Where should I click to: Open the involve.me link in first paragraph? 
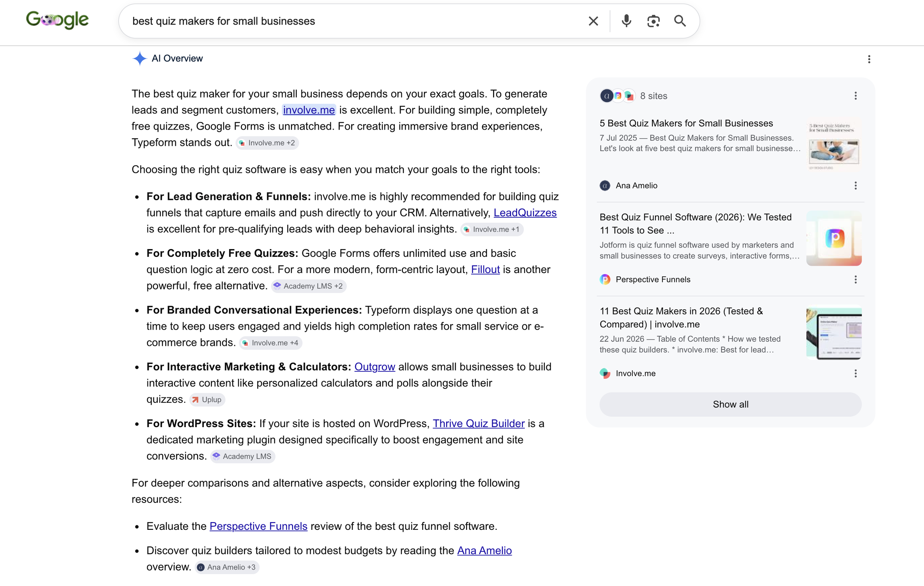[x=309, y=110]
